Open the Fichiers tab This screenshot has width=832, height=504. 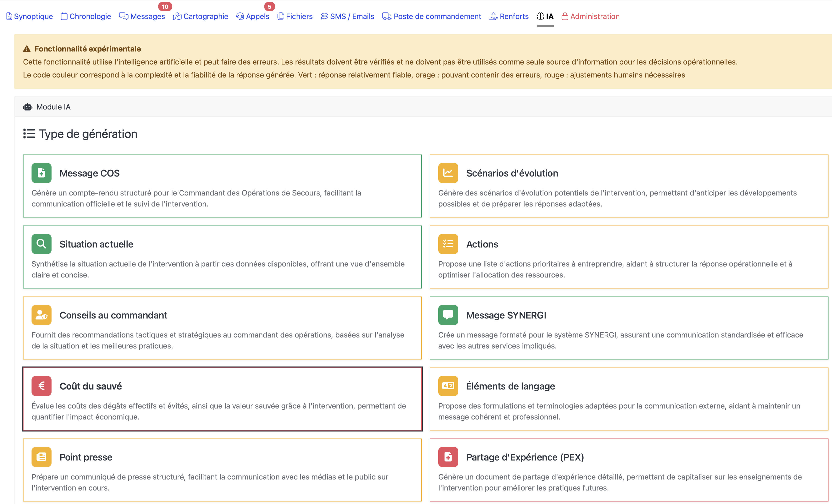[x=295, y=16]
